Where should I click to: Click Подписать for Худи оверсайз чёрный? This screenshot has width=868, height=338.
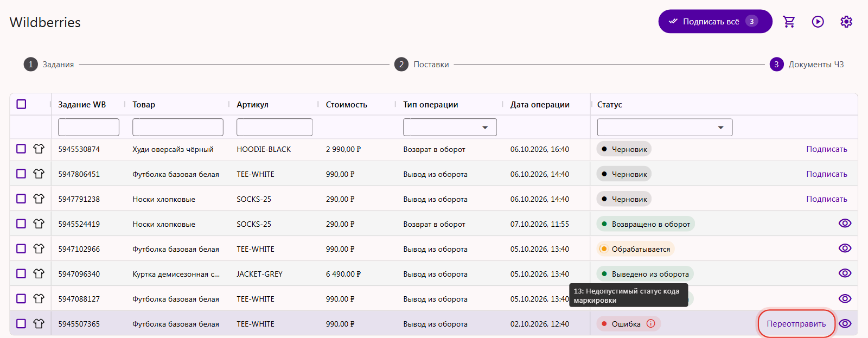point(826,149)
